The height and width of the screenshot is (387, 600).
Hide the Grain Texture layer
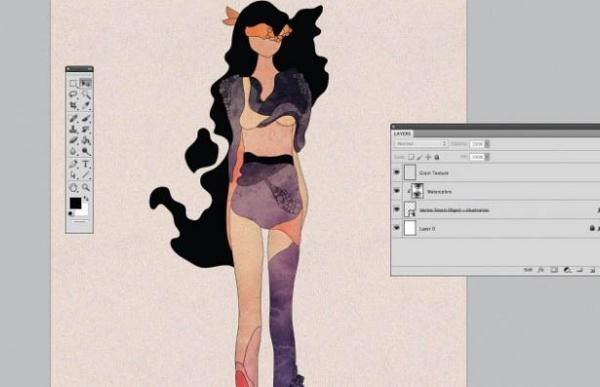[396, 173]
